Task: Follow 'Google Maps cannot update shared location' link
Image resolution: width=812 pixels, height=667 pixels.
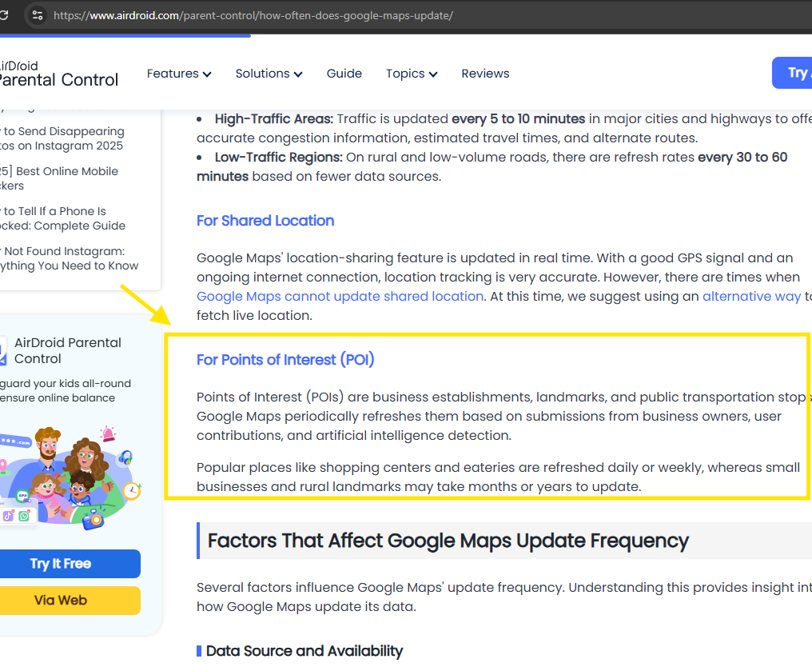Action: [340, 296]
